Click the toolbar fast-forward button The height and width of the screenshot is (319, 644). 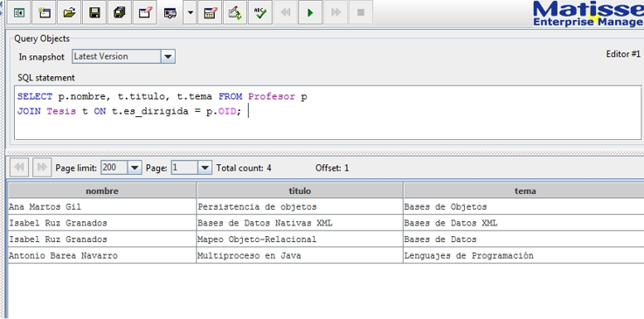coord(336,13)
